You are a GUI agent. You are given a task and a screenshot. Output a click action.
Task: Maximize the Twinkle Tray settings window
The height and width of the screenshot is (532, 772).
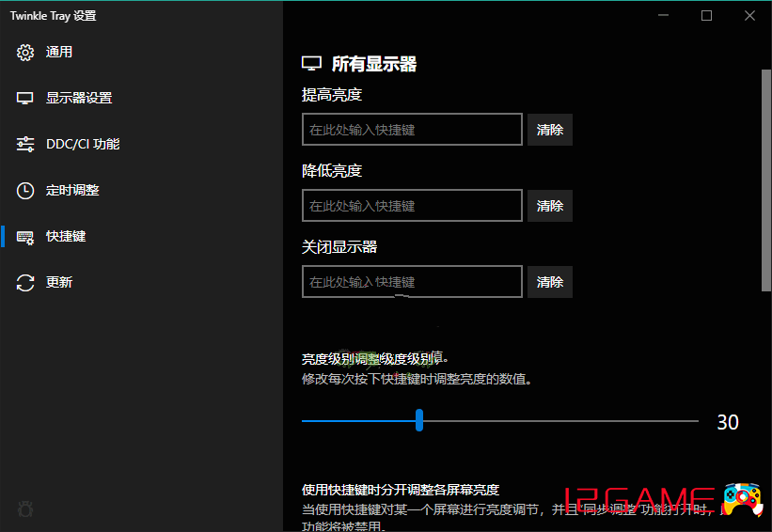[706, 15]
